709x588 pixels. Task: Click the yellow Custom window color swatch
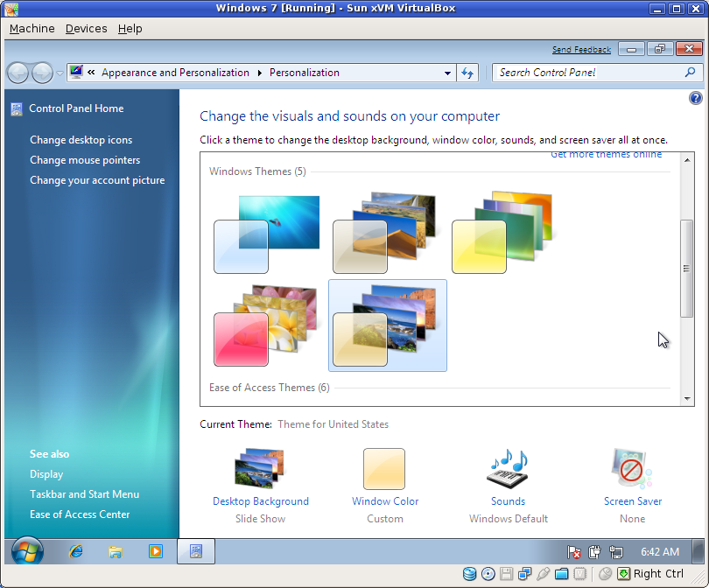(x=385, y=469)
